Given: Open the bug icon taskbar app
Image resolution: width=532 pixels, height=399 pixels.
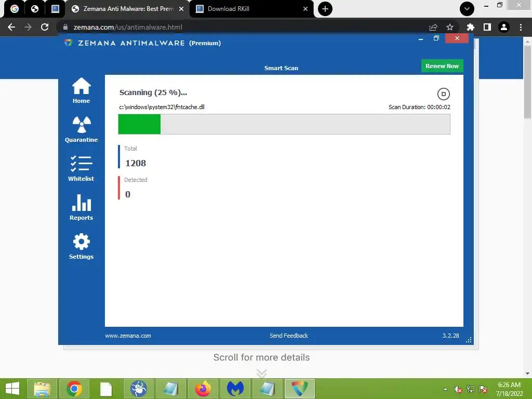Looking at the screenshot, I should click(138, 389).
